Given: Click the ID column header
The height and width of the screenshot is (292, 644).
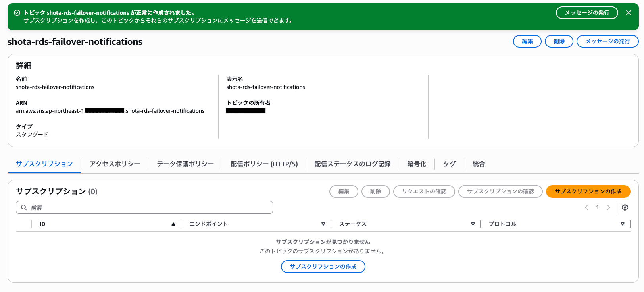Looking at the screenshot, I should 42,224.
